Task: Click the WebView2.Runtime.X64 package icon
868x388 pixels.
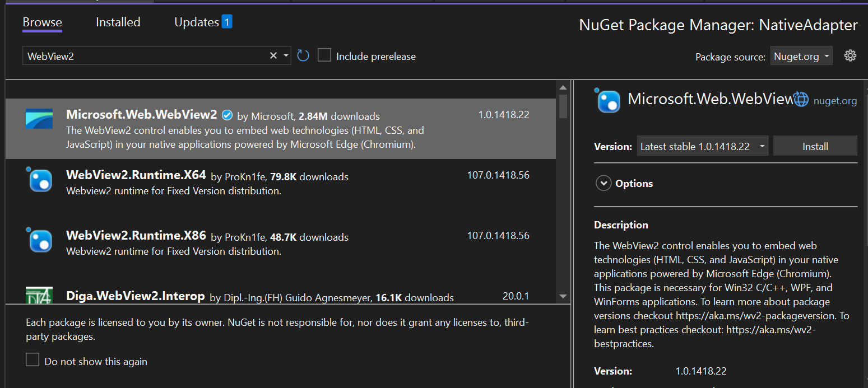Action: [x=39, y=180]
